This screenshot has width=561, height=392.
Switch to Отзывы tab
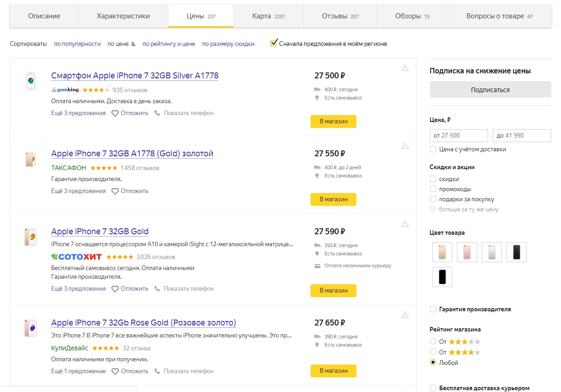click(340, 16)
